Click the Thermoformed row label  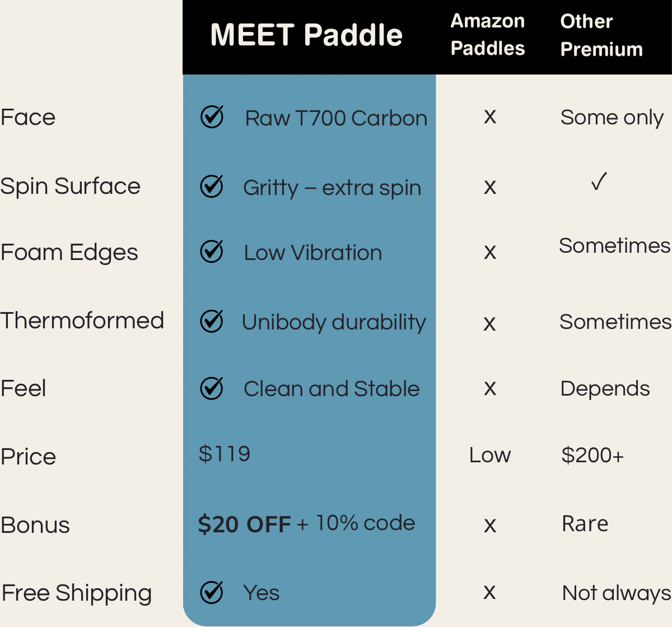[82, 321]
